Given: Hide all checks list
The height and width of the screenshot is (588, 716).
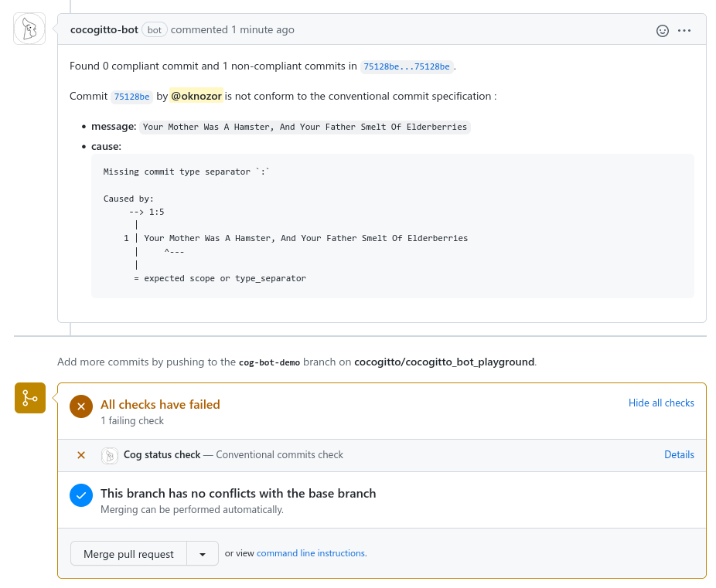Looking at the screenshot, I should tap(661, 403).
